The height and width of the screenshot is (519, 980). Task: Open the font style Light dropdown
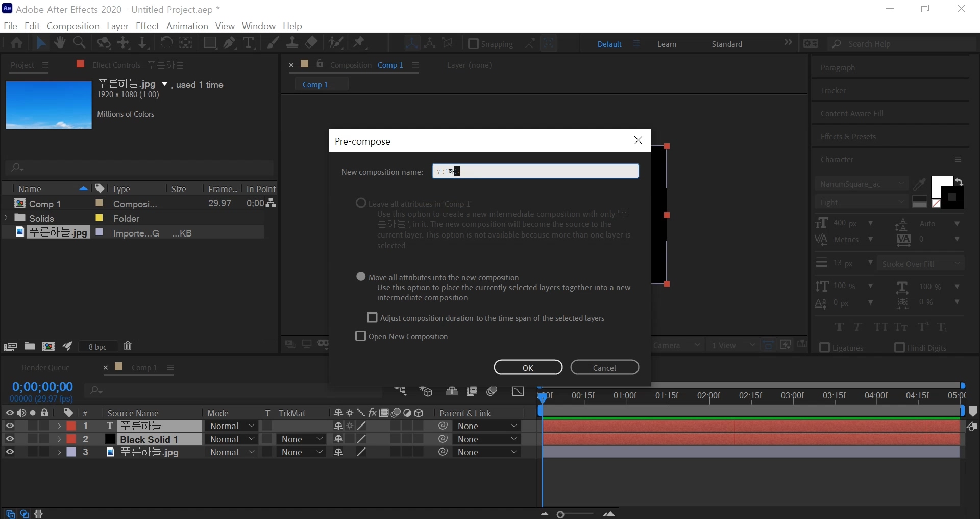[861, 202]
